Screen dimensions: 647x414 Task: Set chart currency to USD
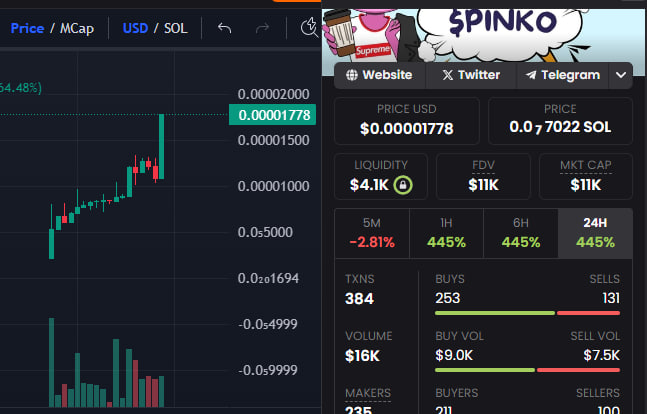click(135, 28)
